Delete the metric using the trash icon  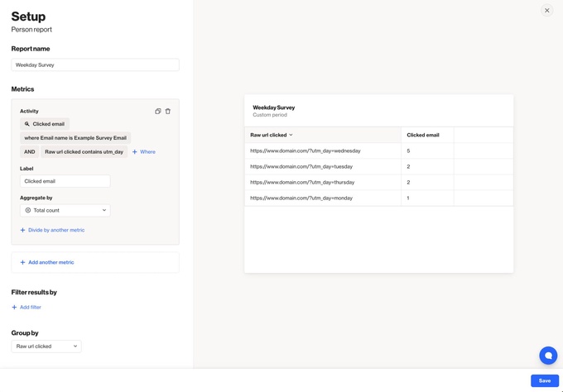point(168,111)
